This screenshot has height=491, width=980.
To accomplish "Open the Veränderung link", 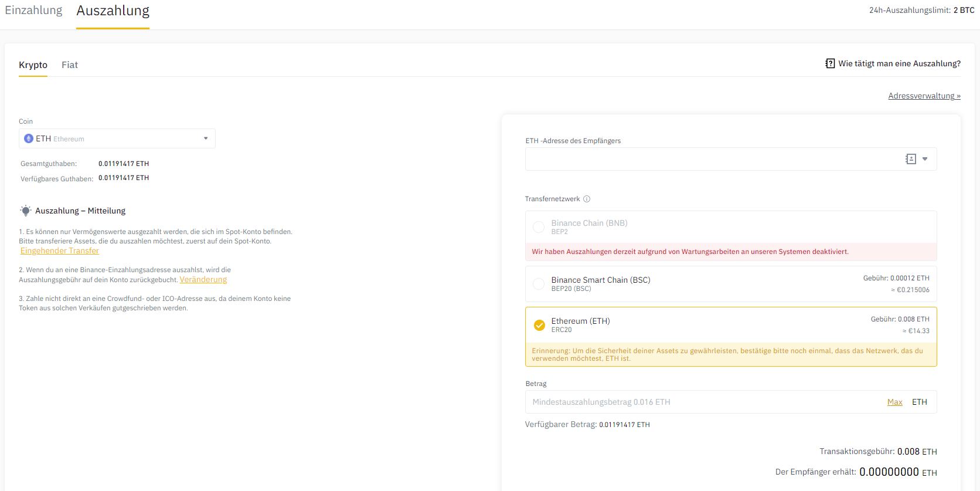I will pos(203,279).
